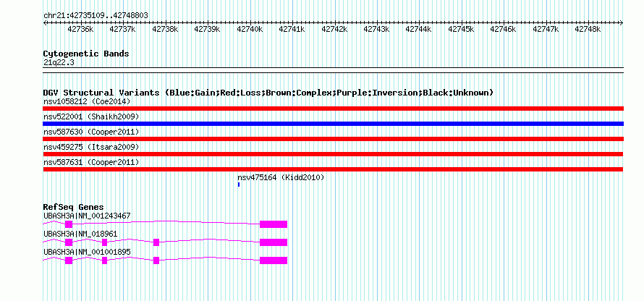Click the 42740k ruler tick label
Viewport: 644px width, 301px height.
click(250, 29)
